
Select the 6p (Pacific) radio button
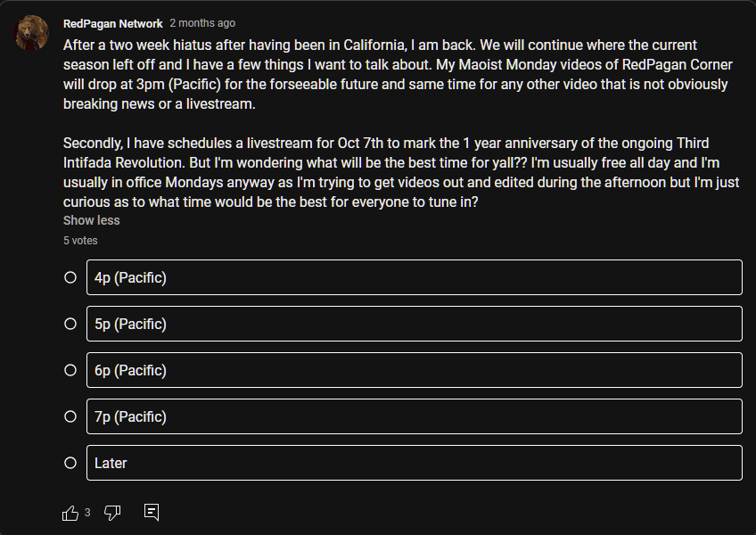click(70, 370)
